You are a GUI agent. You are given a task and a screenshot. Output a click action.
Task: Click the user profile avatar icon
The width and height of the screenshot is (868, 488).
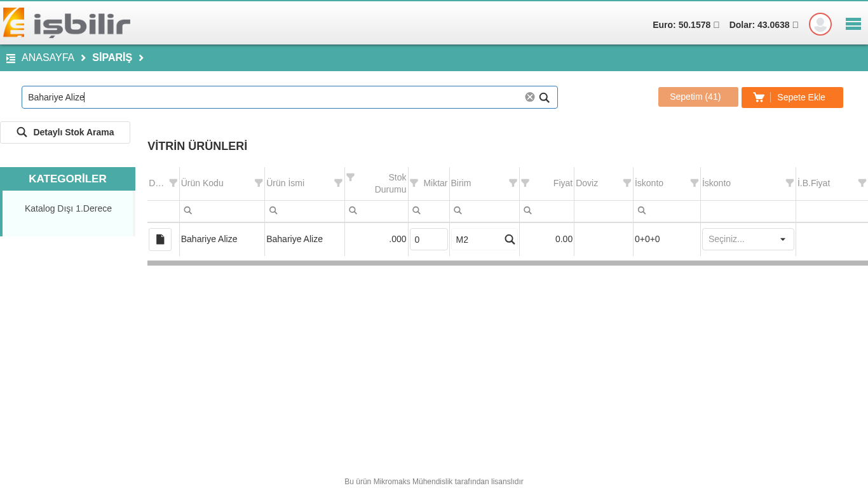(x=820, y=24)
